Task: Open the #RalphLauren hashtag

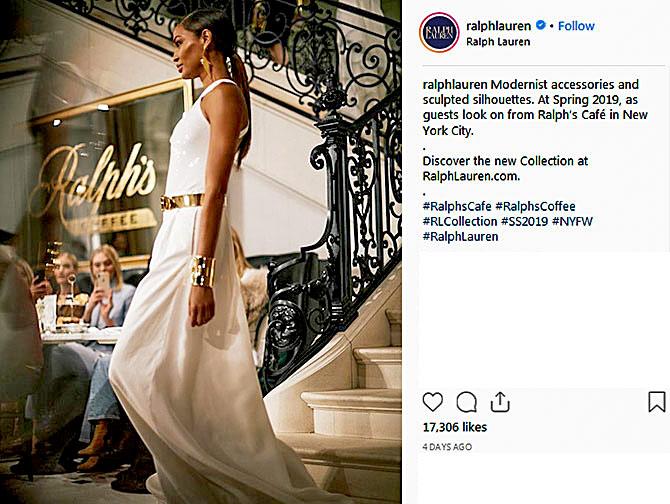Action: [460, 236]
